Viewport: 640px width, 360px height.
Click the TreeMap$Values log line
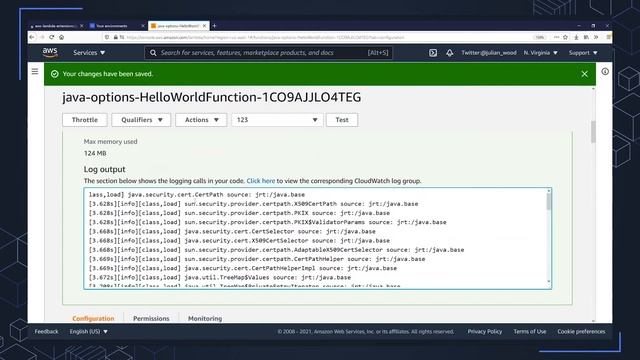click(220, 277)
